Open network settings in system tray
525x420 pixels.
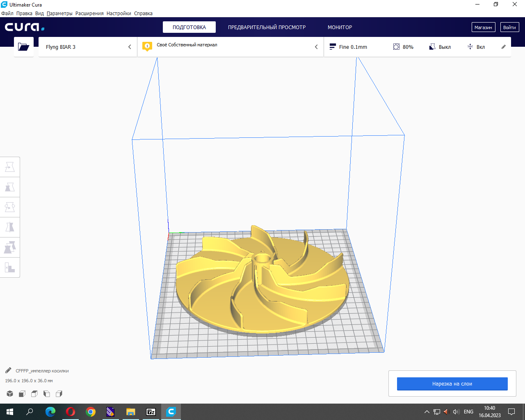[x=437, y=412]
